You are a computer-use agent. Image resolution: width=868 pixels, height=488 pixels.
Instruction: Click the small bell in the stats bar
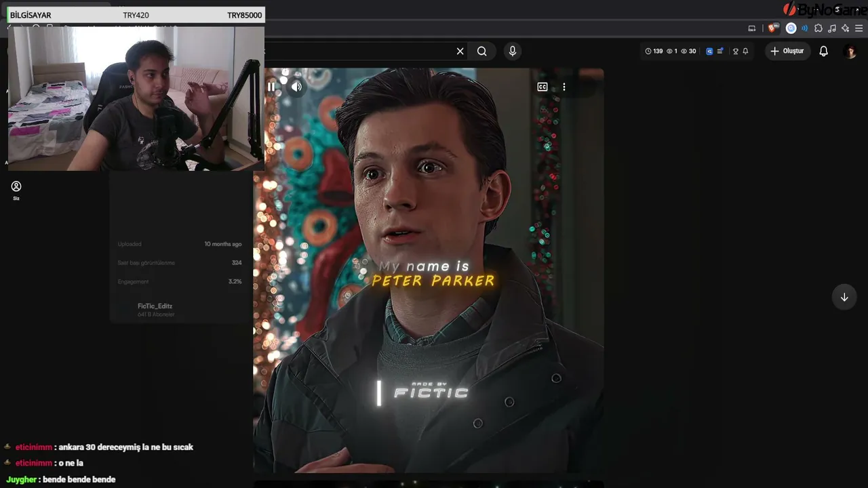pos(745,51)
